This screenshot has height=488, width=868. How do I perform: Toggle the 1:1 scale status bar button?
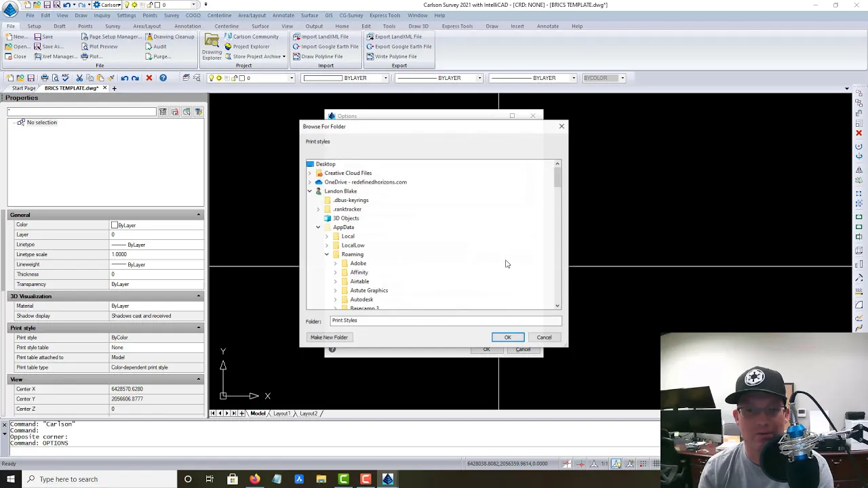point(604,464)
